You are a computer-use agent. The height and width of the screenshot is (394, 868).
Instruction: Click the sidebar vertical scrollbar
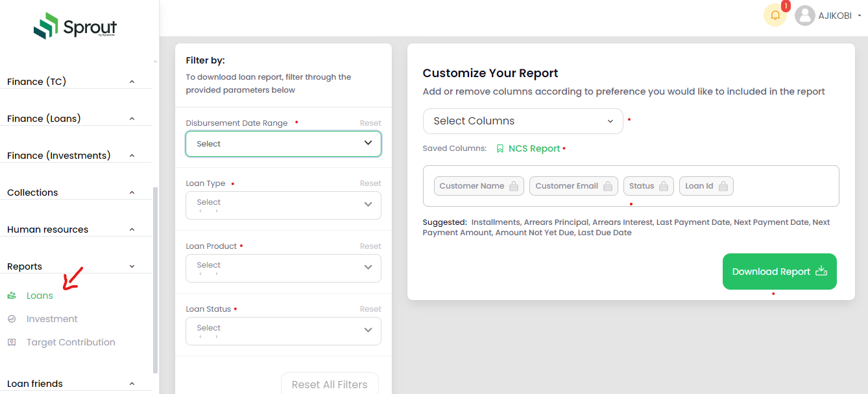[x=155, y=279]
